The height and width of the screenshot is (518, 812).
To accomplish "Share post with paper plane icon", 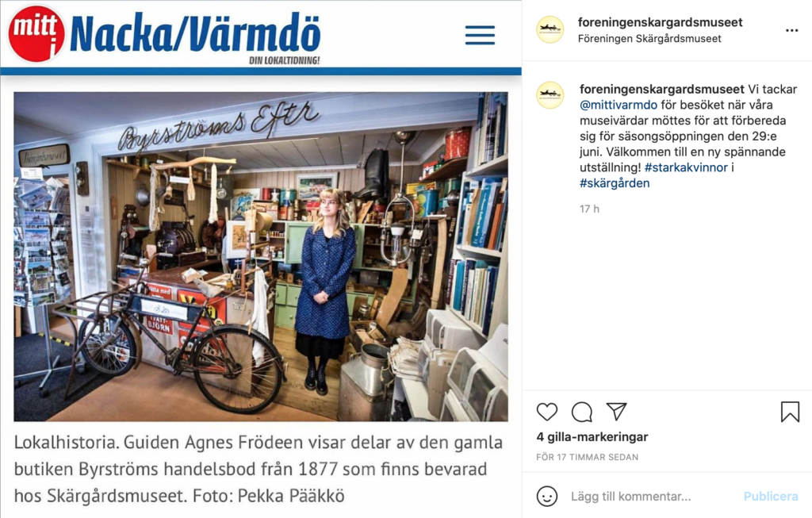I will tap(617, 411).
